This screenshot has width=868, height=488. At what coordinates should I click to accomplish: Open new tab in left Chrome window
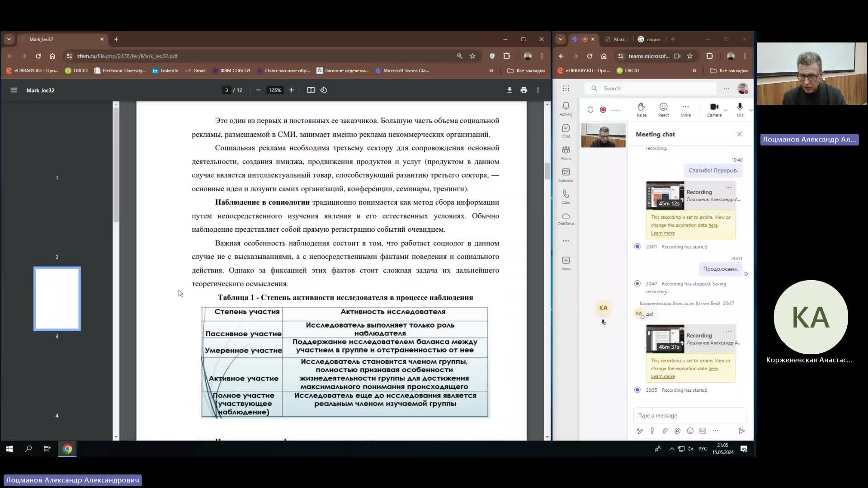(116, 39)
